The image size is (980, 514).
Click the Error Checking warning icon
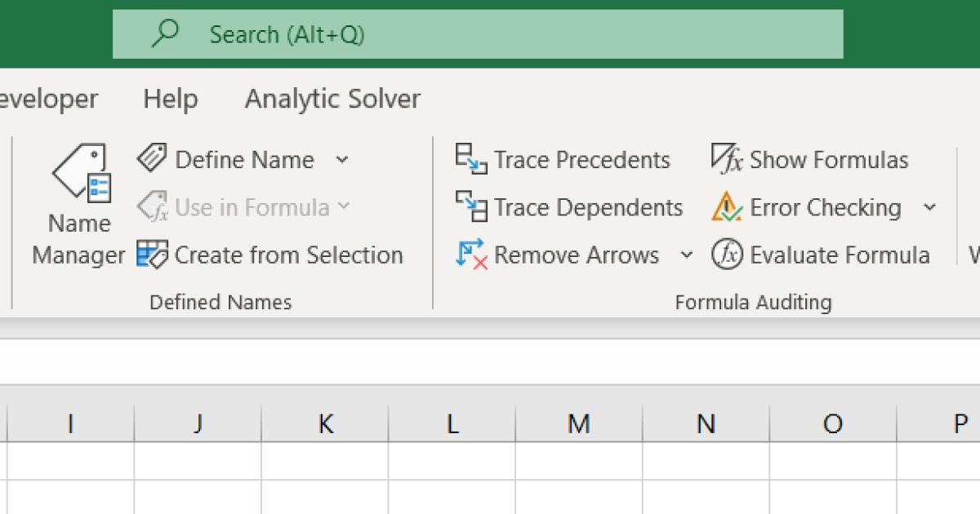[727, 207]
